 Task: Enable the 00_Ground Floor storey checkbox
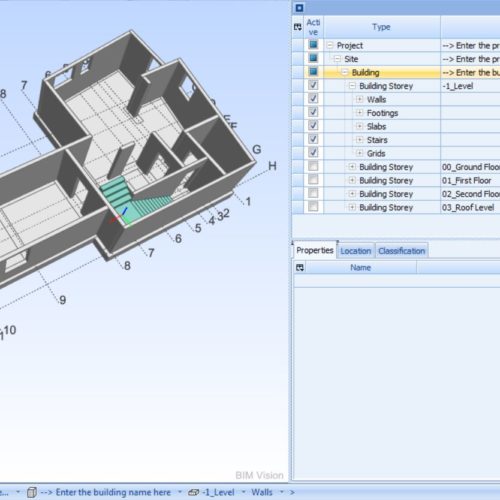click(x=313, y=166)
